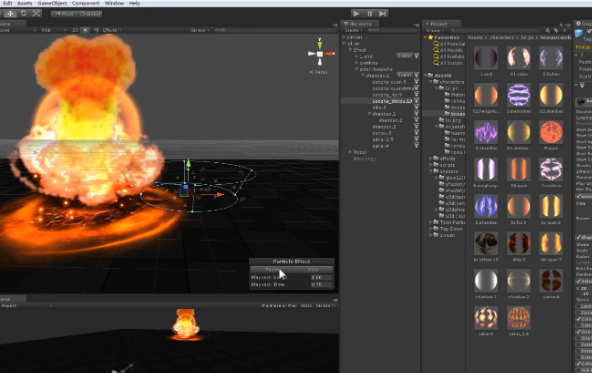Toggle scene audio speaker icon
The height and width of the screenshot is (373, 592).
click(96, 30)
